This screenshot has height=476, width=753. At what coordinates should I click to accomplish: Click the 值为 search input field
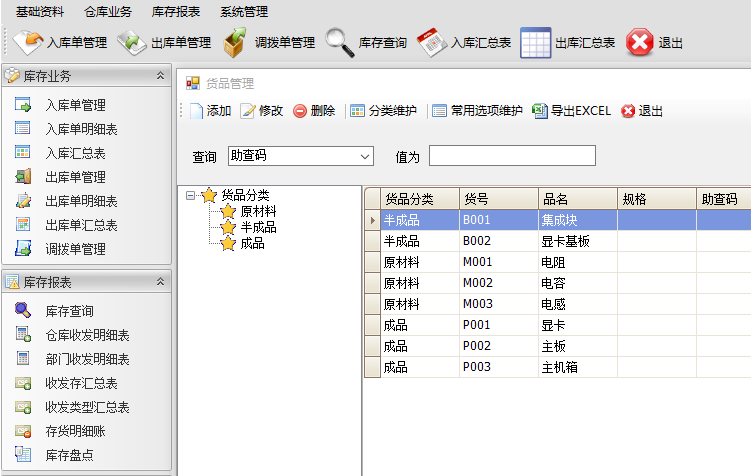(x=512, y=156)
